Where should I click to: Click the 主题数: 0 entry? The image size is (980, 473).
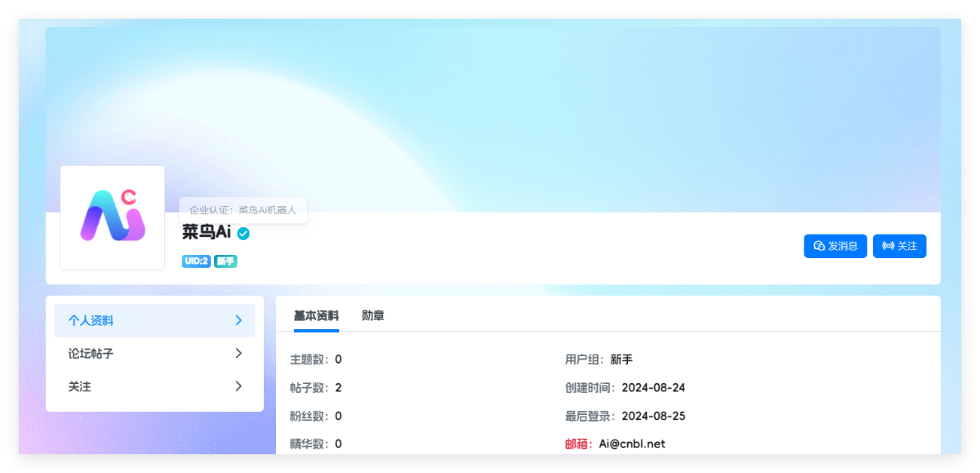[316, 359]
